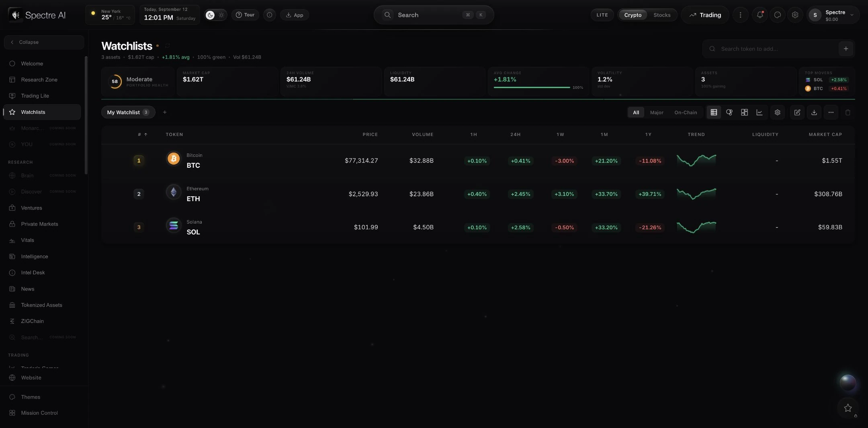Open the header settings gear
Image resolution: width=868 pixels, height=428 pixels.
pyautogui.click(x=795, y=15)
